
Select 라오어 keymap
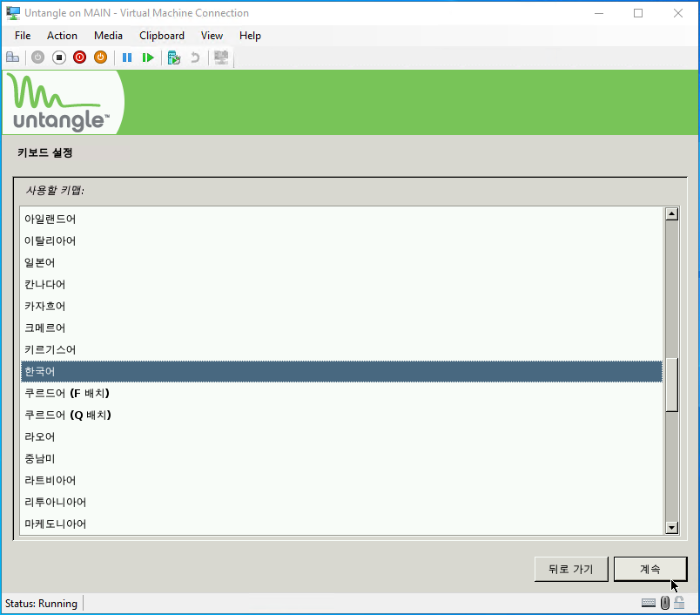(x=341, y=436)
